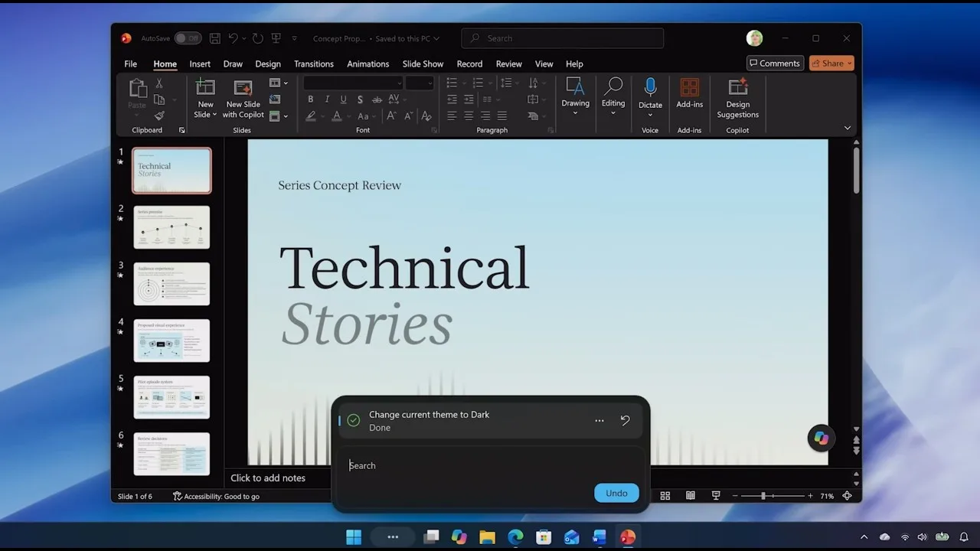
Task: Click the Comments button
Action: (x=775, y=64)
